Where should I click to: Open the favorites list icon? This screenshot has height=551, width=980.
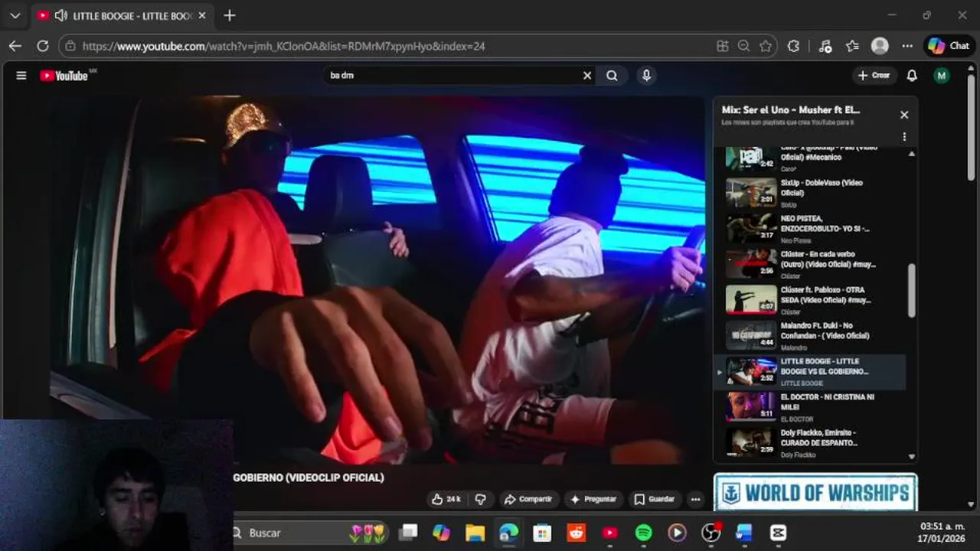click(x=852, y=46)
